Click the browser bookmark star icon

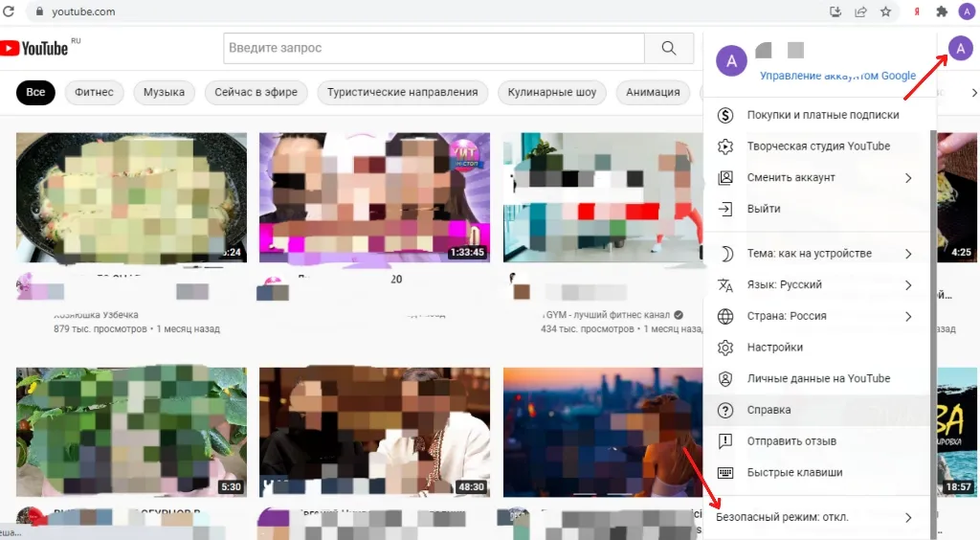tap(886, 11)
